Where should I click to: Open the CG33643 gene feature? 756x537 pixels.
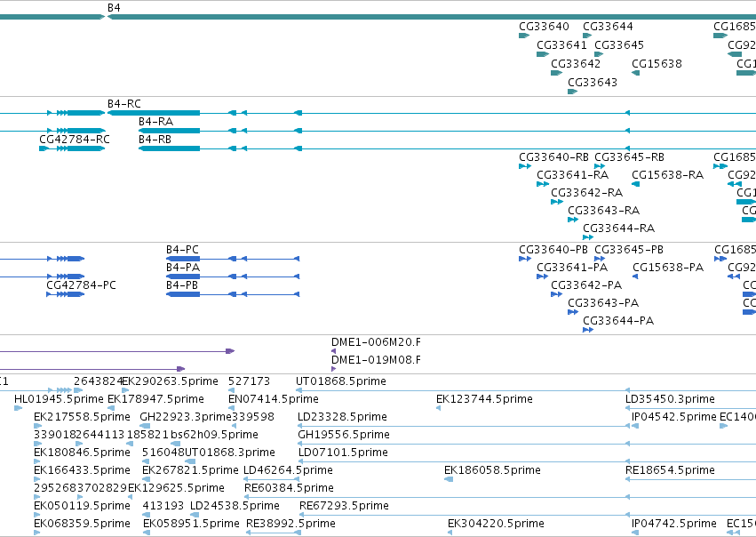(x=572, y=92)
